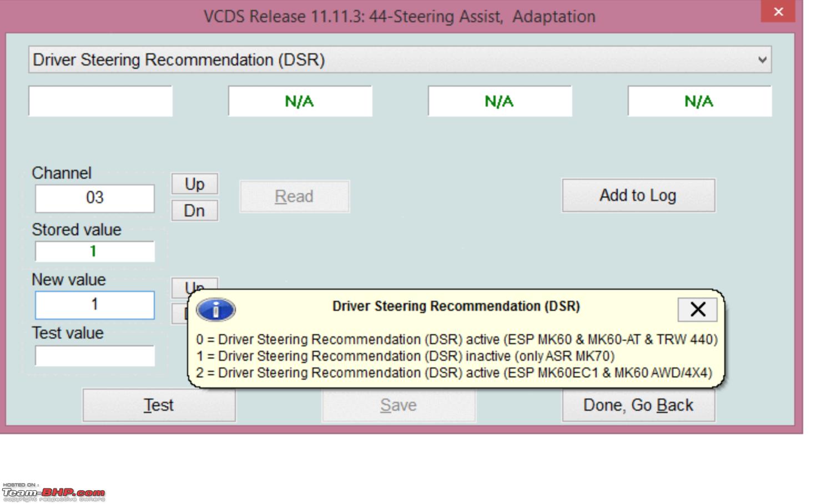Click the '1 = ... inactive (only ASR MK70)' line
The width and height of the screenshot is (817, 504).
[405, 356]
